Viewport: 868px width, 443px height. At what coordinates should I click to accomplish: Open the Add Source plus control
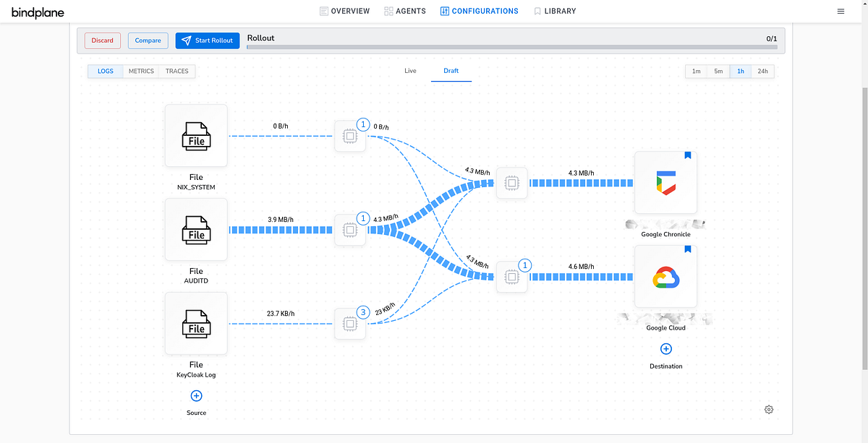pyautogui.click(x=196, y=395)
